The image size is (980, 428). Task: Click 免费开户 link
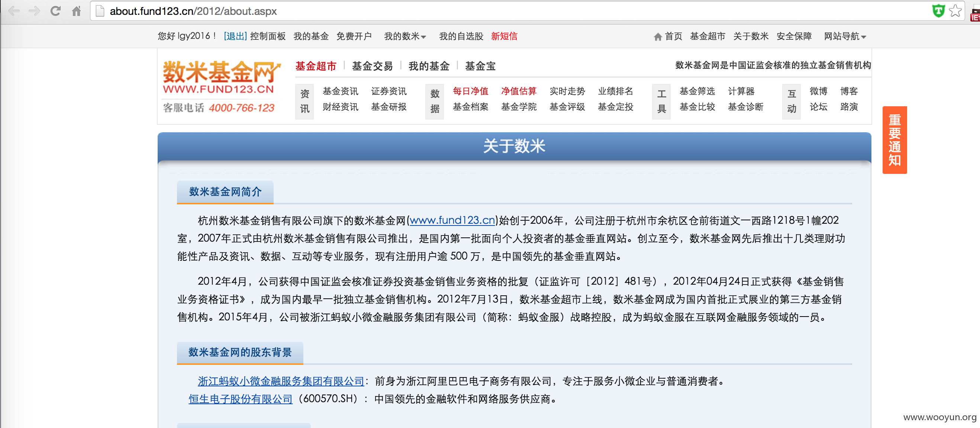[x=354, y=36]
